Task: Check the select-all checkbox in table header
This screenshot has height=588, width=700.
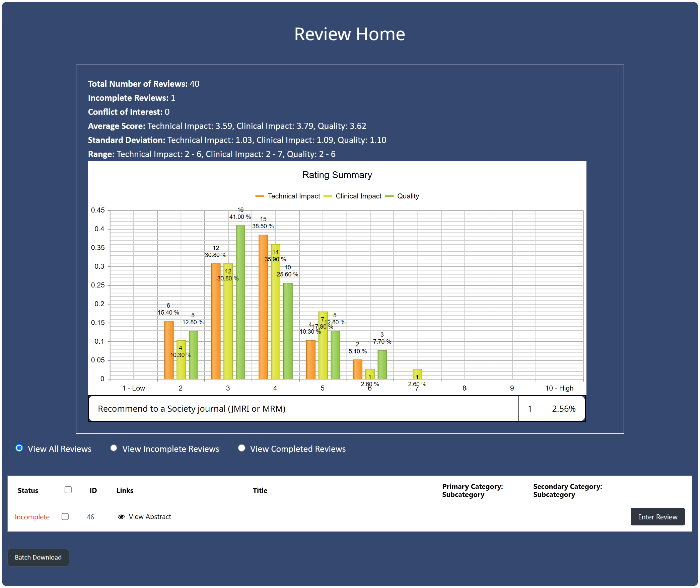Action: point(68,490)
